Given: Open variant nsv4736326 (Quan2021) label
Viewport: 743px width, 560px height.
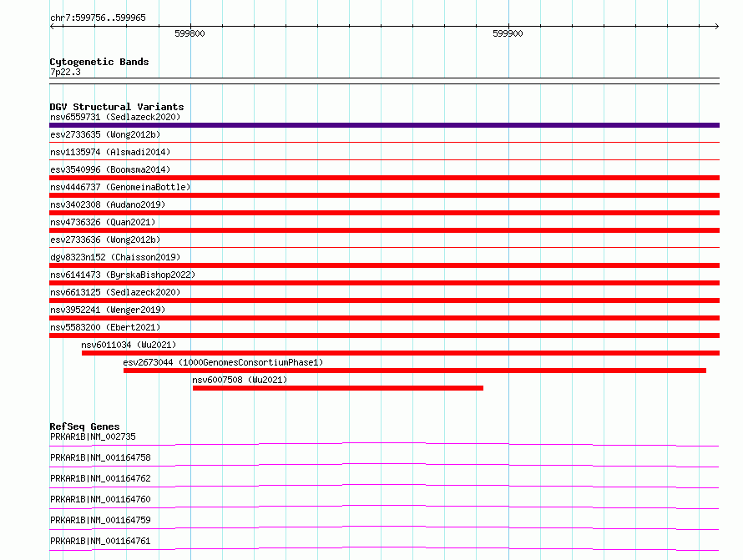Looking at the screenshot, I should 103,222.
